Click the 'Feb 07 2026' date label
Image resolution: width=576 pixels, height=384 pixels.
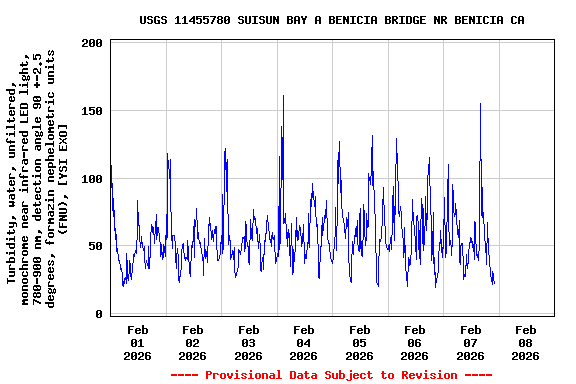click(471, 343)
